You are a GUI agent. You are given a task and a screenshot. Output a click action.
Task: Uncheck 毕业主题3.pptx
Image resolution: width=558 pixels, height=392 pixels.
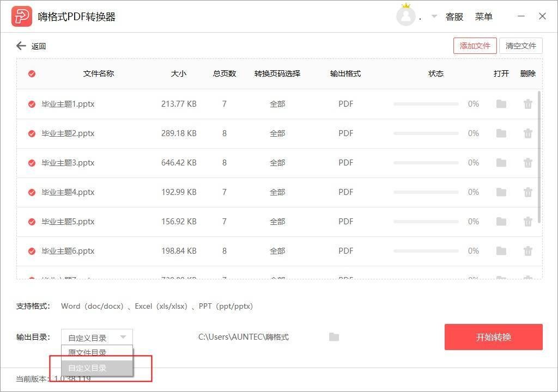(x=32, y=163)
